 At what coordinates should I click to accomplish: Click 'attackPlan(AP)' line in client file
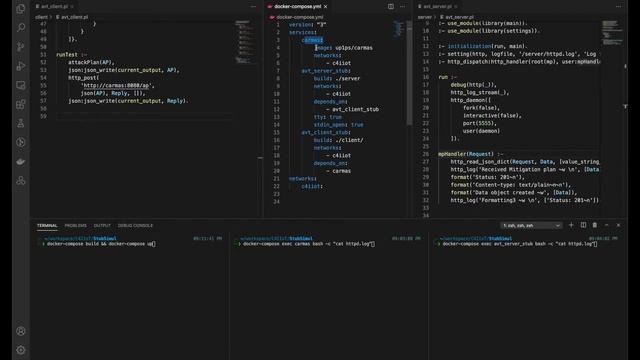[x=91, y=62]
